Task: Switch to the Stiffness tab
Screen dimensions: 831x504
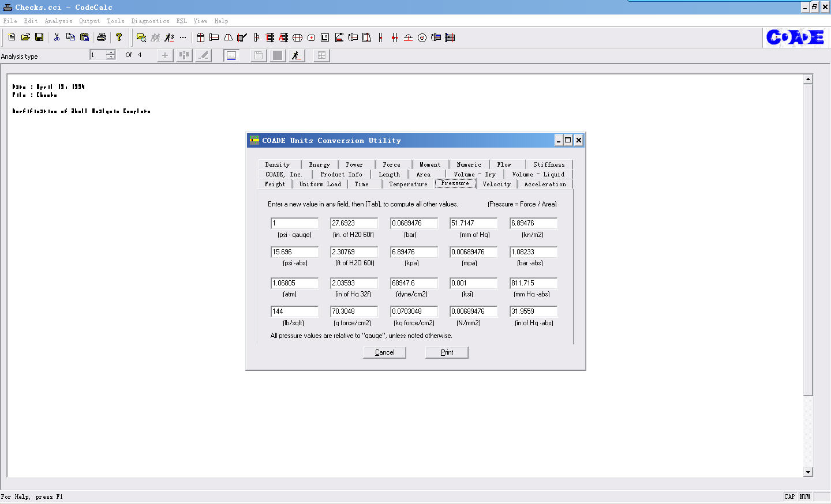Action: [x=549, y=164]
